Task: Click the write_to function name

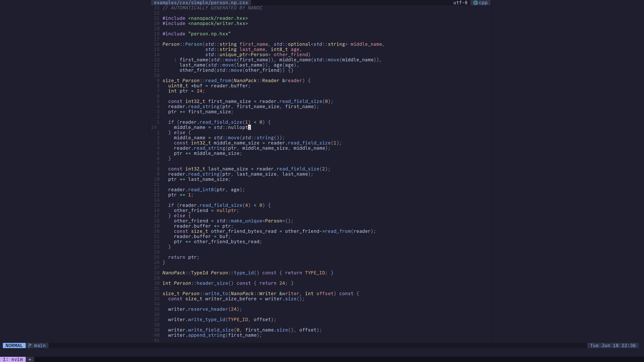Action: tap(217, 294)
